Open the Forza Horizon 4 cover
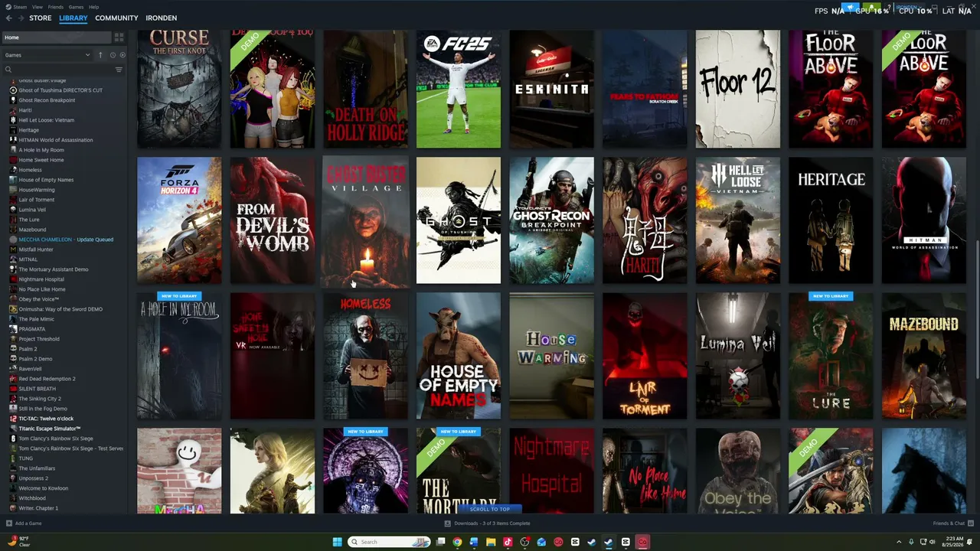Image resolution: width=980 pixels, height=551 pixels. 179,220
